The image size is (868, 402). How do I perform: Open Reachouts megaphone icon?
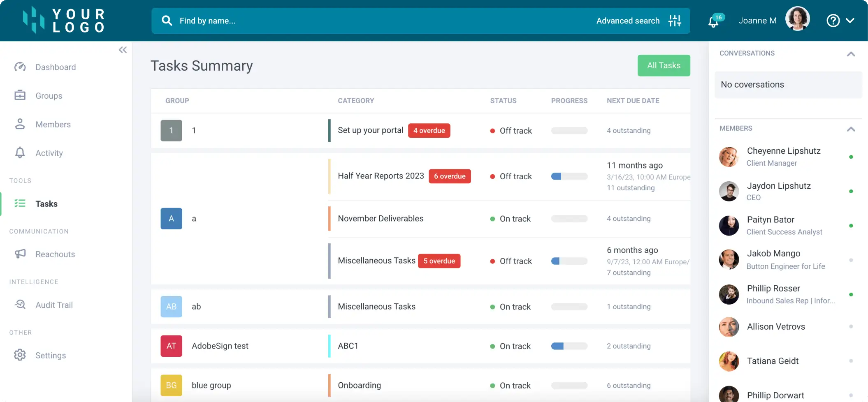click(20, 254)
